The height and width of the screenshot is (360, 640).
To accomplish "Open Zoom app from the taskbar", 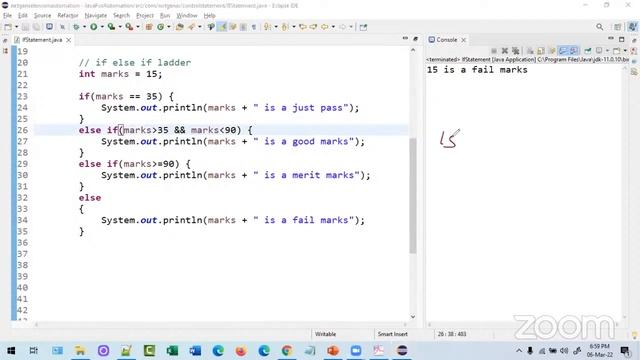I will (356, 351).
